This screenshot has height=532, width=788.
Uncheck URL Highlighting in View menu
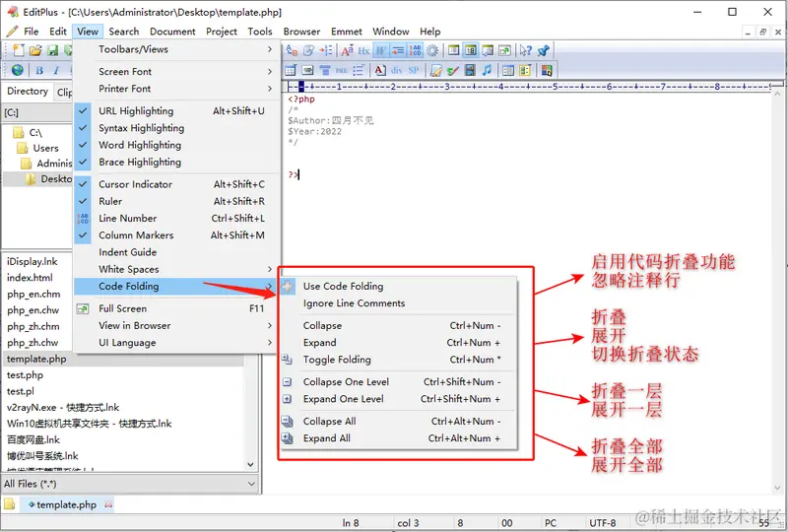coord(176,110)
